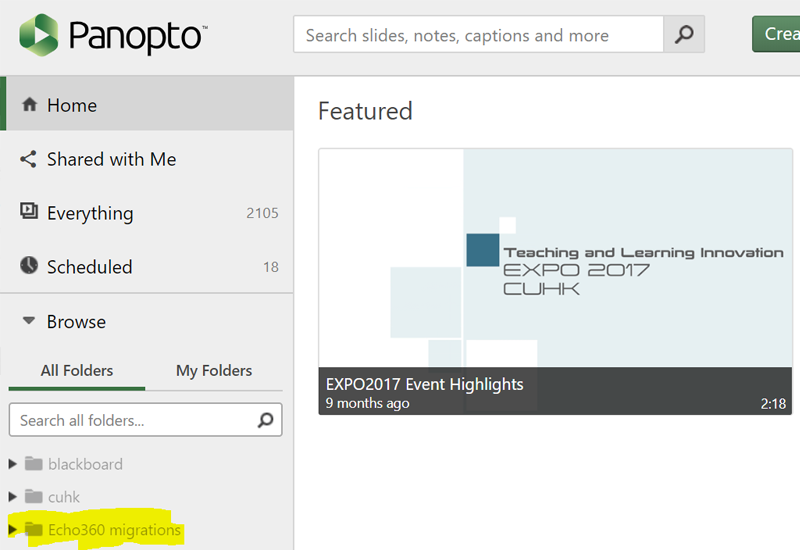
Task: Click the Panopto logo
Action: 113,35
